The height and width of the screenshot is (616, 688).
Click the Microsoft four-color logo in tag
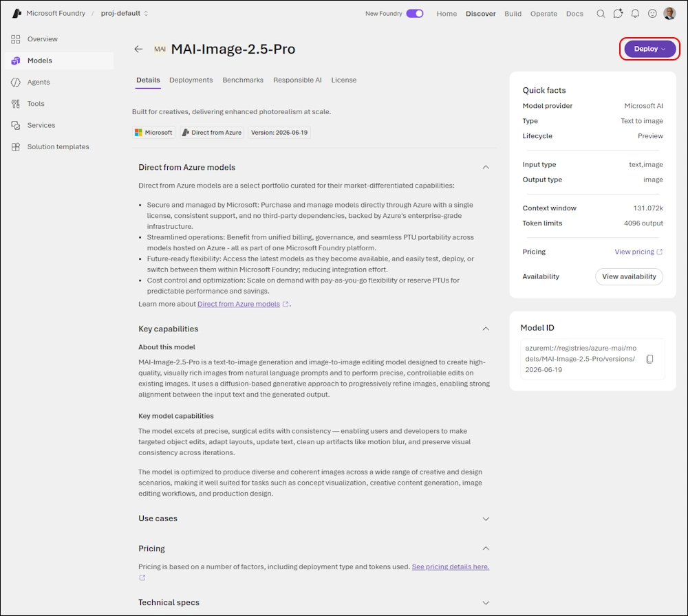pos(139,133)
